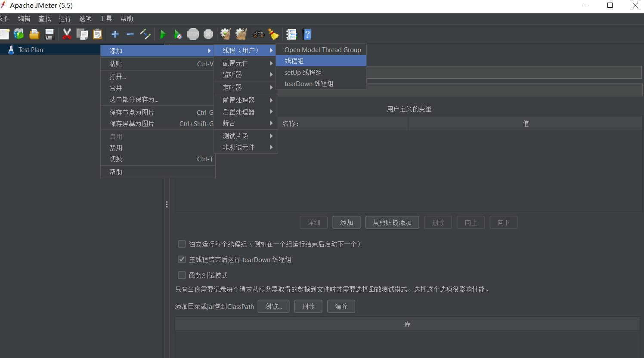Click 切换 in the context menu
The height and width of the screenshot is (358, 644).
(x=158, y=159)
